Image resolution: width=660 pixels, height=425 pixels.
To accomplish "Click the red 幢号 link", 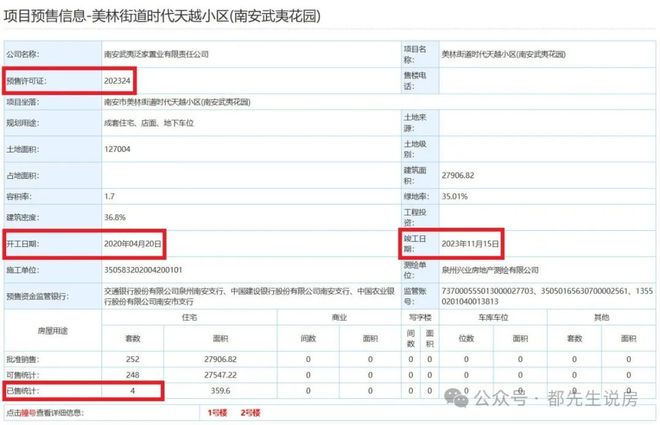I will tap(29, 413).
